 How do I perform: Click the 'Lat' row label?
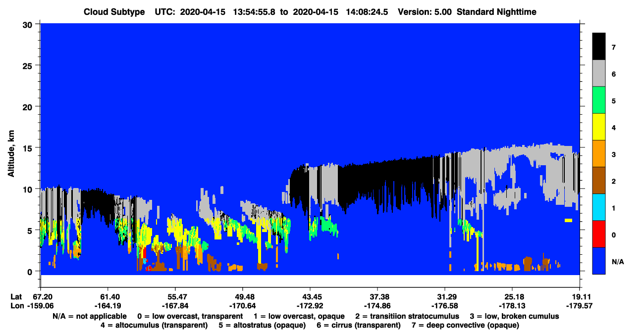(16, 296)
